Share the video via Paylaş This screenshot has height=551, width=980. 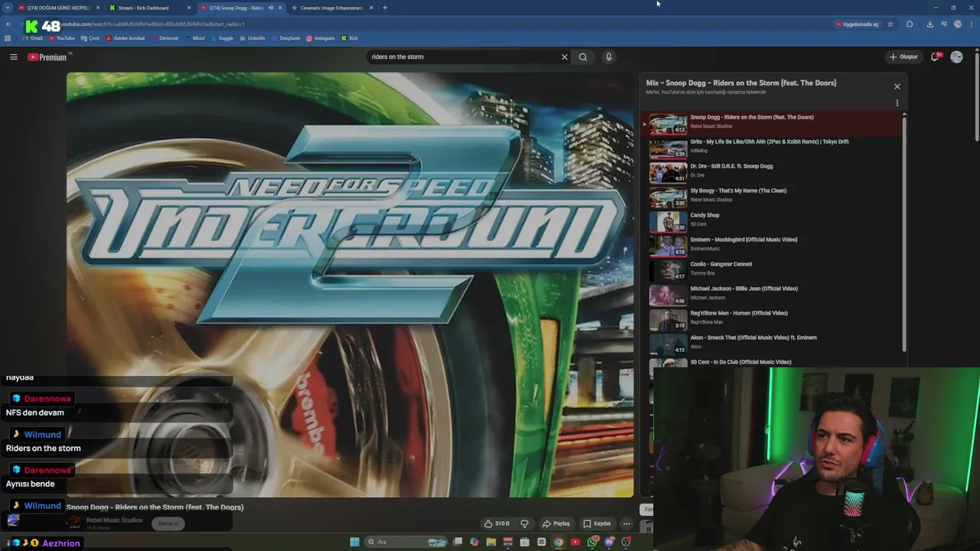coord(556,523)
